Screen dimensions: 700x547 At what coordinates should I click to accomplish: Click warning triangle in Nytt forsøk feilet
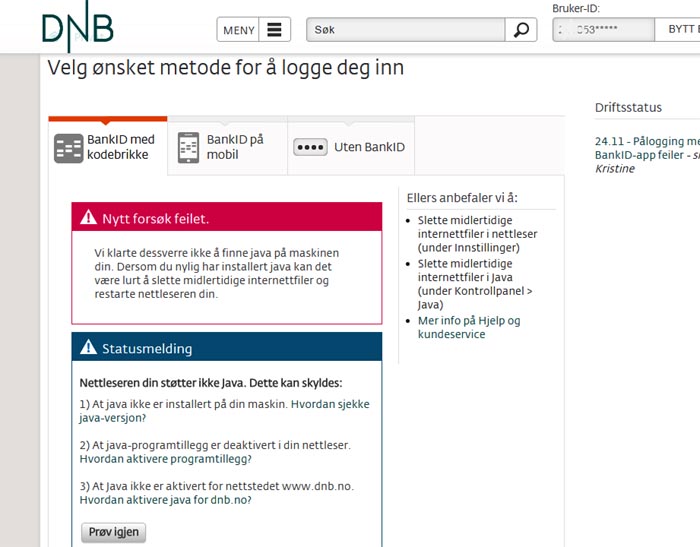(x=88, y=217)
